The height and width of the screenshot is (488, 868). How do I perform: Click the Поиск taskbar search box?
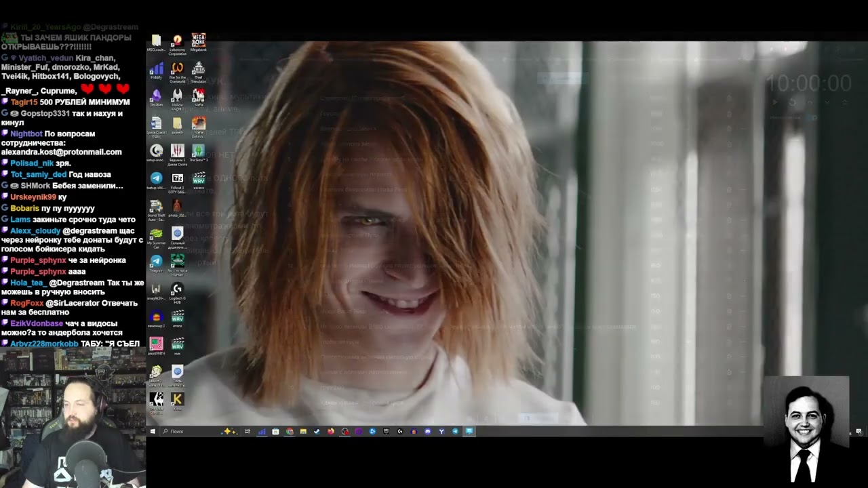click(x=176, y=431)
